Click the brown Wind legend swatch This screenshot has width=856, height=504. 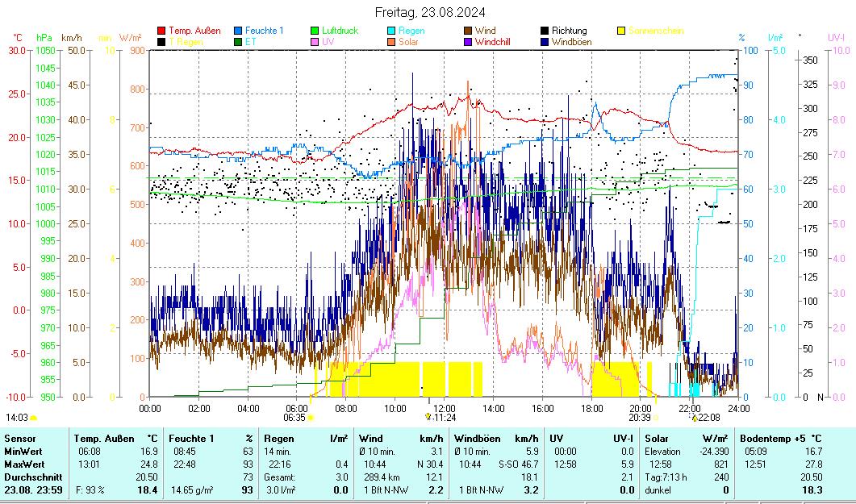tap(468, 31)
